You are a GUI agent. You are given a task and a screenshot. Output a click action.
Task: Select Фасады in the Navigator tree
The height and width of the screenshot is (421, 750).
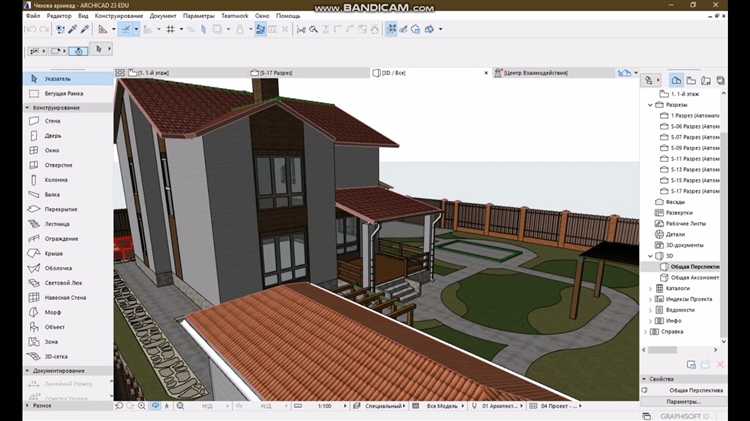669,202
